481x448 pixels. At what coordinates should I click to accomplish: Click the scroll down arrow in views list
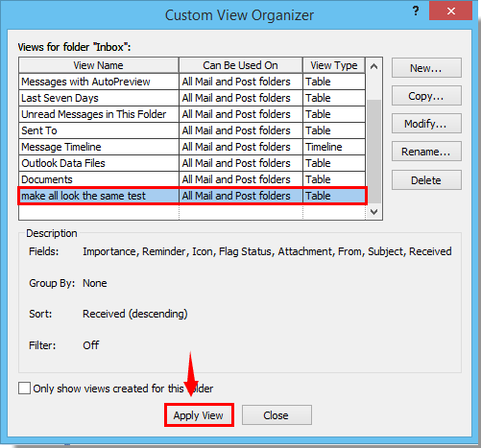[373, 212]
